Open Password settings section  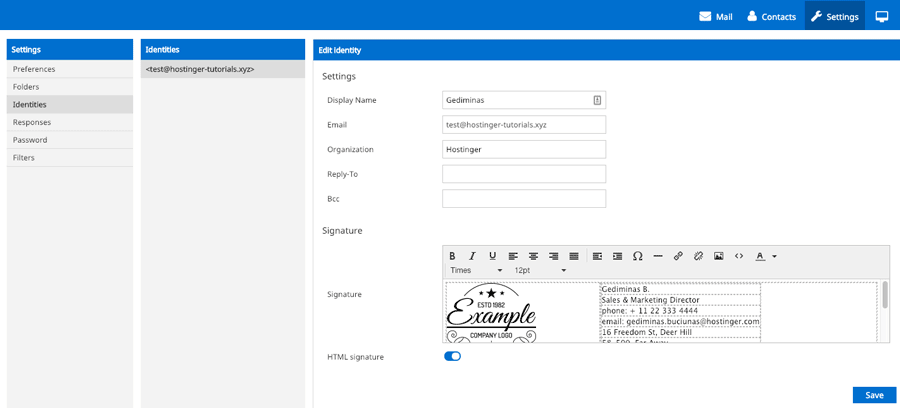[70, 140]
